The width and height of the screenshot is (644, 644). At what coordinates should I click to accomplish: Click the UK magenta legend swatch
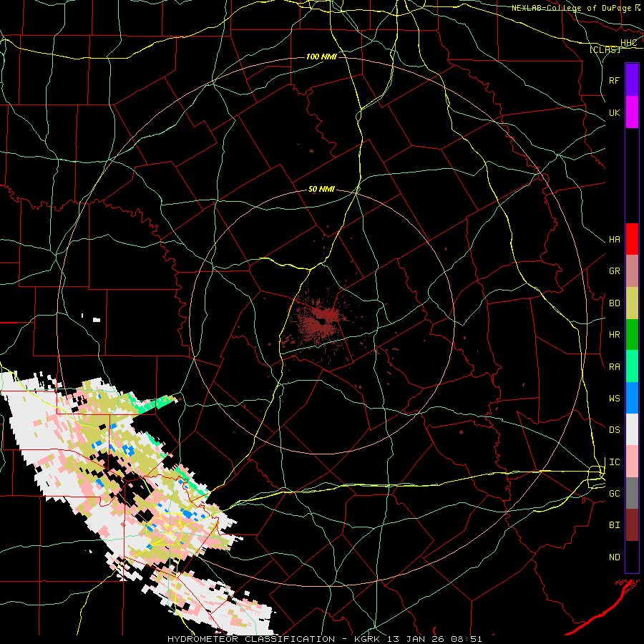click(x=632, y=112)
